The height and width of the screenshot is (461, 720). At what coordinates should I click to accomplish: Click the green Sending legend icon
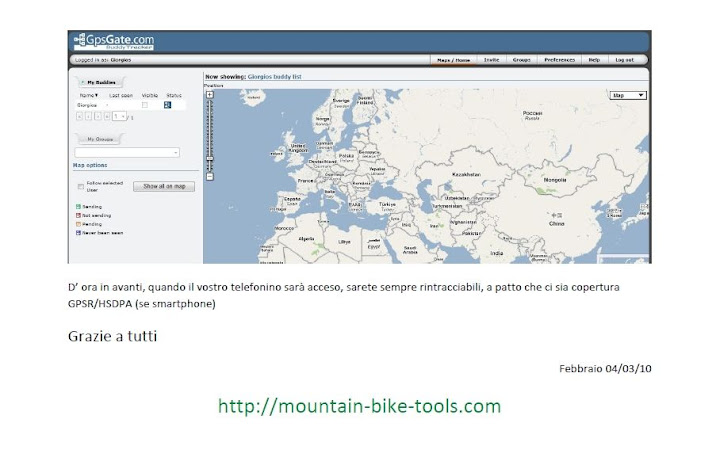pyautogui.click(x=78, y=207)
